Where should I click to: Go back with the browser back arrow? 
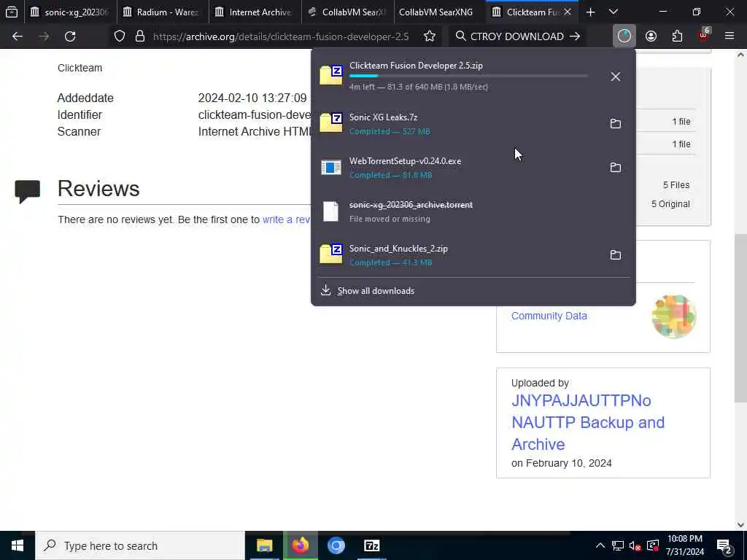click(x=18, y=36)
